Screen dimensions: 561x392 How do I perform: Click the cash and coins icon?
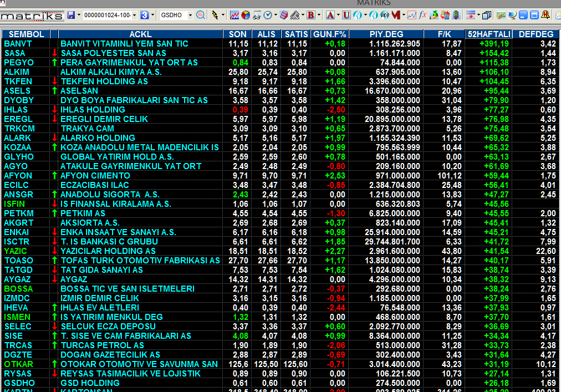pyautogui.click(x=501, y=15)
